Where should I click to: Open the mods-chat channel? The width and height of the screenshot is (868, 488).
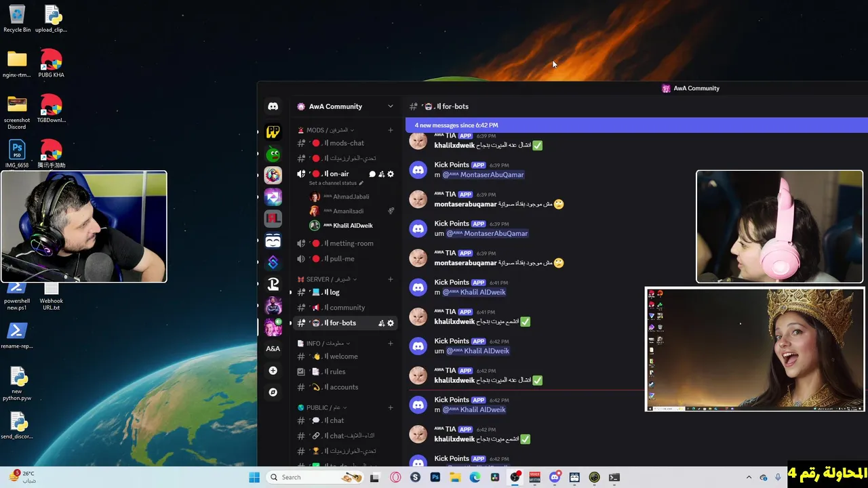[x=346, y=143]
